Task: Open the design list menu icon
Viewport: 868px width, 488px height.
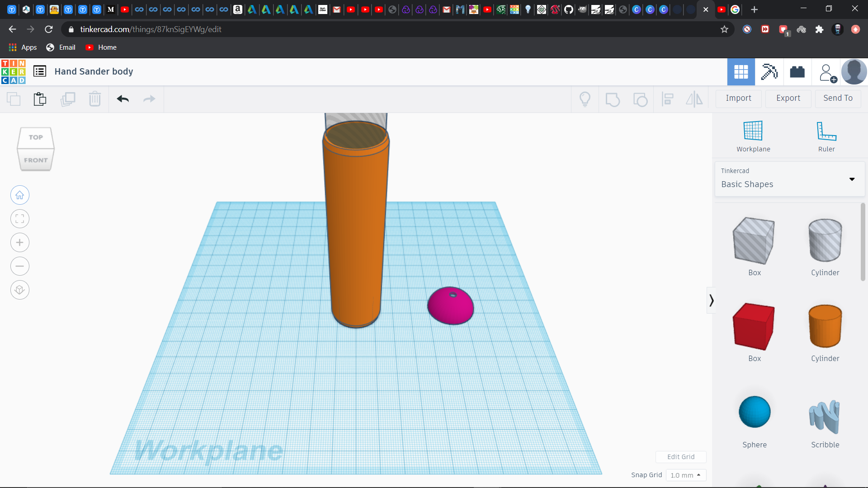Action: [x=40, y=71]
